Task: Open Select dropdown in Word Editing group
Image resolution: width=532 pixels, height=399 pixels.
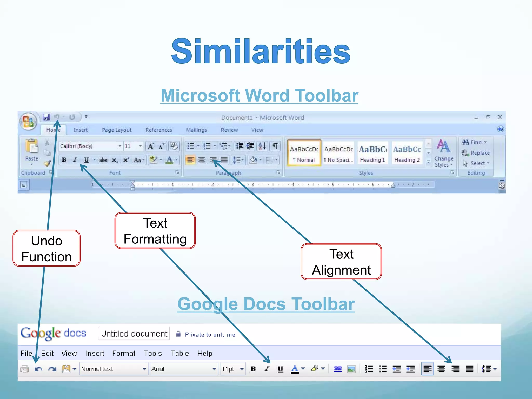Action: 476,163
